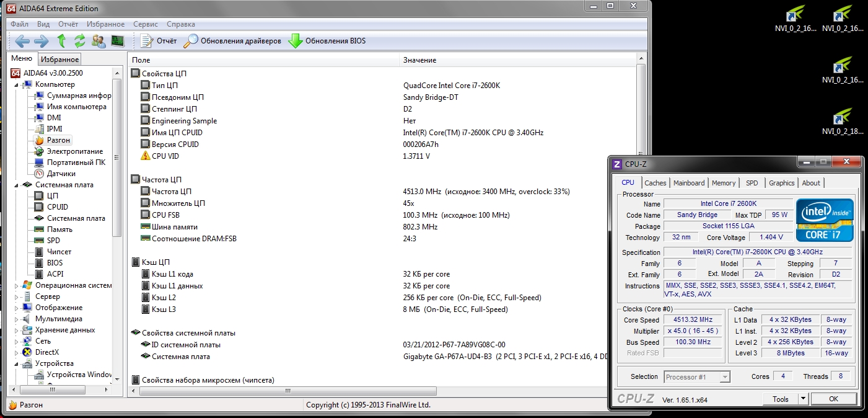The width and height of the screenshot is (868, 418).
Task: Open the Избранное menu
Action: coord(106,24)
